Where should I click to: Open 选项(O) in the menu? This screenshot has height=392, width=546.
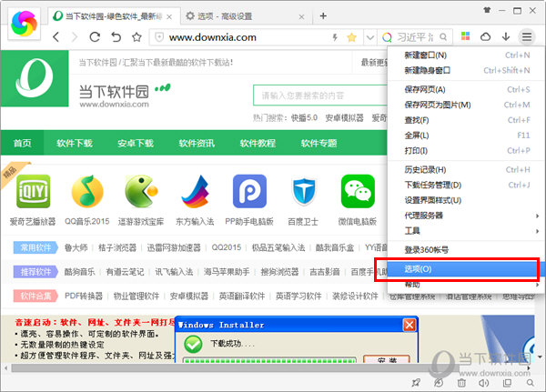click(x=466, y=269)
